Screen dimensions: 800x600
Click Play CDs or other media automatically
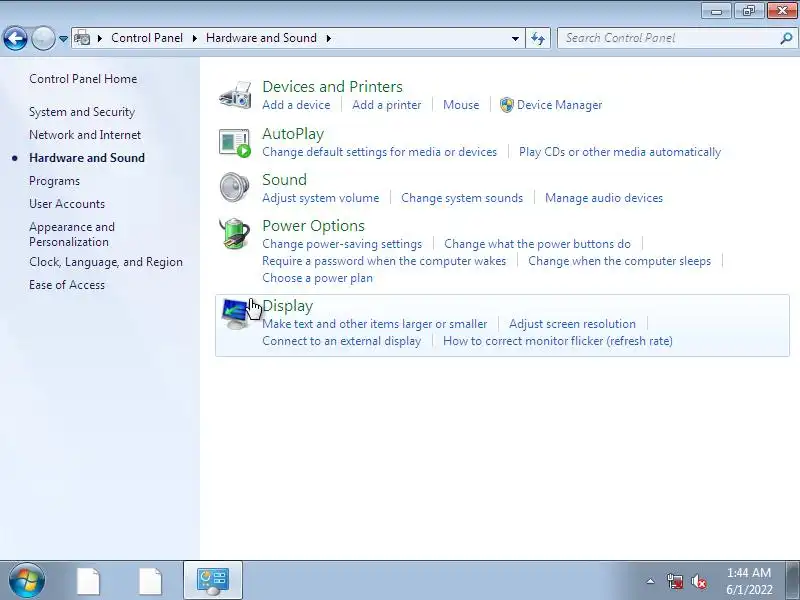619,152
